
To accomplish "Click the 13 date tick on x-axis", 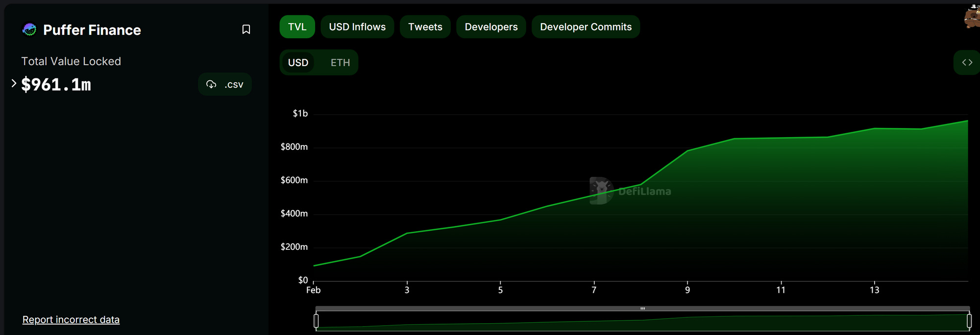I will 875,290.
